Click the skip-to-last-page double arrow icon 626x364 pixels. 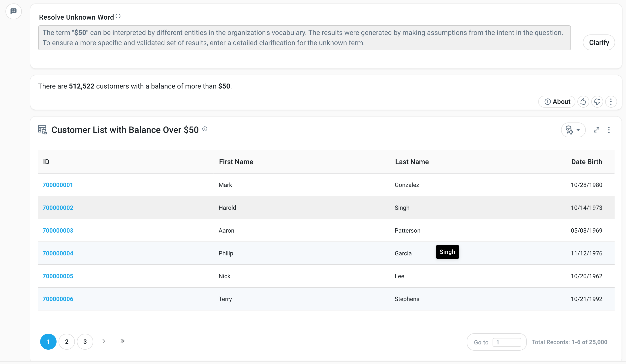pyautogui.click(x=122, y=341)
